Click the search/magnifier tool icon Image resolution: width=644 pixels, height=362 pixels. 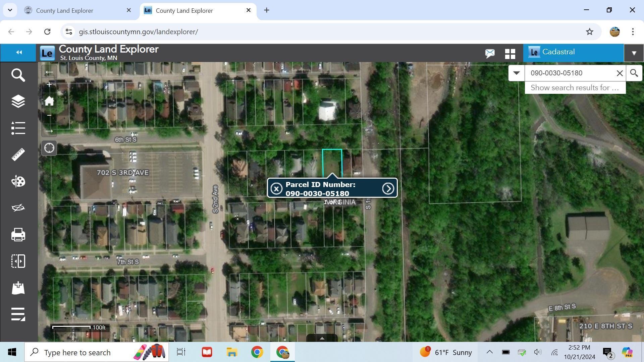[18, 75]
